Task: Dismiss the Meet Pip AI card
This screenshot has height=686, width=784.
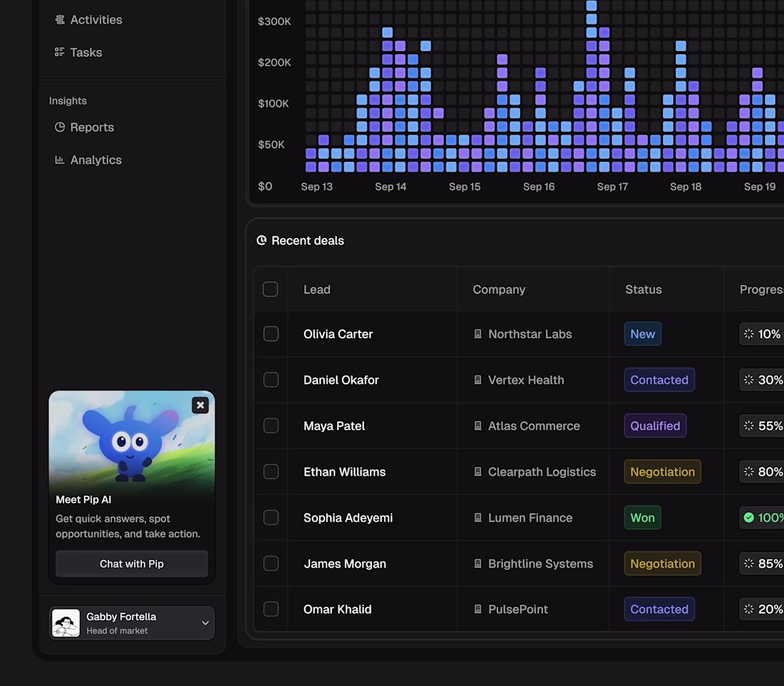Action: (200, 405)
